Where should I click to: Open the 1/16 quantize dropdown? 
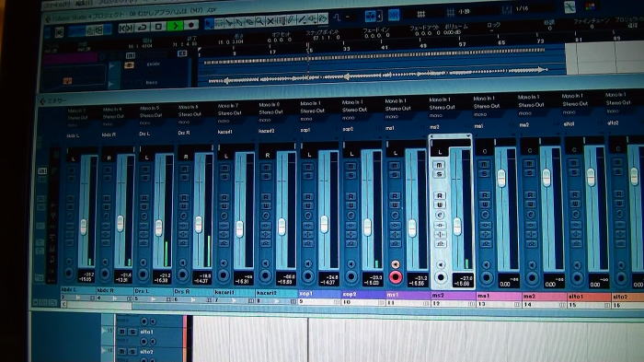point(522,8)
